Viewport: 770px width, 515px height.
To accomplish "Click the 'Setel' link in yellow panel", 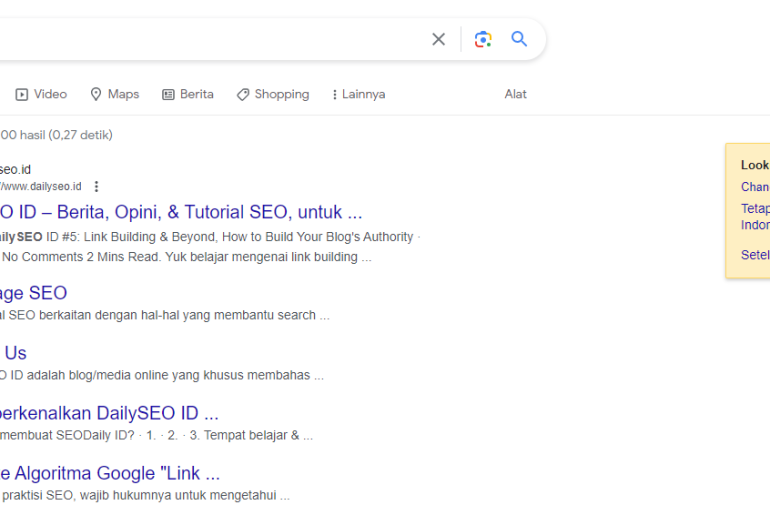I will point(755,255).
